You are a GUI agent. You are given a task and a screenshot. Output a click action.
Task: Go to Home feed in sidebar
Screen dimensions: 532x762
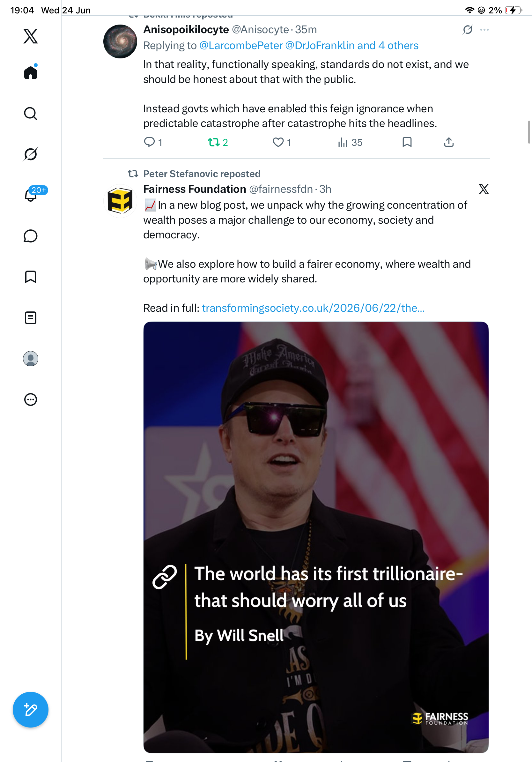click(31, 72)
